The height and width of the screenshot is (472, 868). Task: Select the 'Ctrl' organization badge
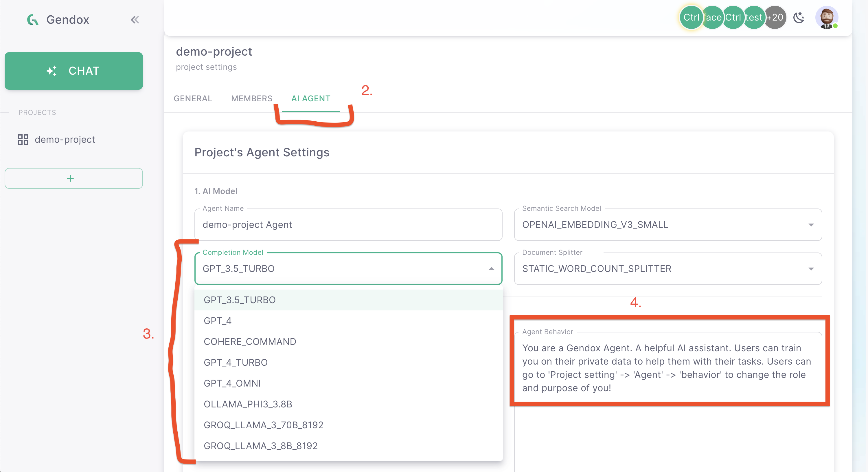tap(691, 17)
